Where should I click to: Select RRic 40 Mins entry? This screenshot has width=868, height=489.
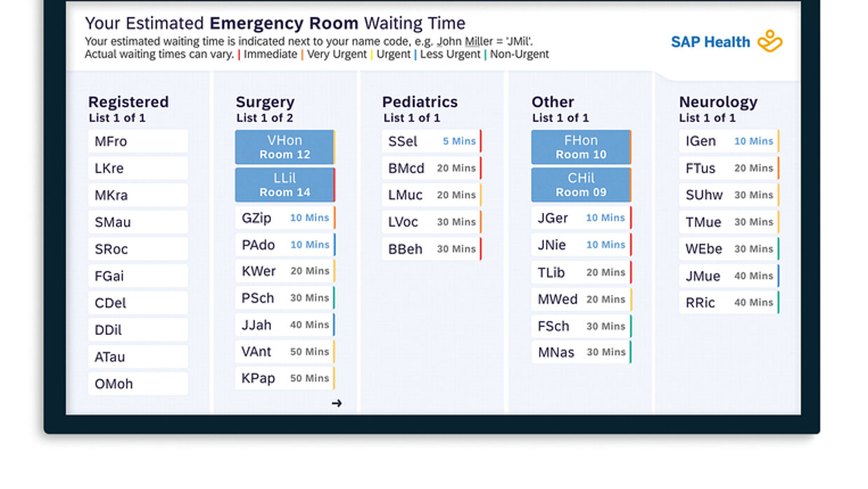tap(729, 303)
